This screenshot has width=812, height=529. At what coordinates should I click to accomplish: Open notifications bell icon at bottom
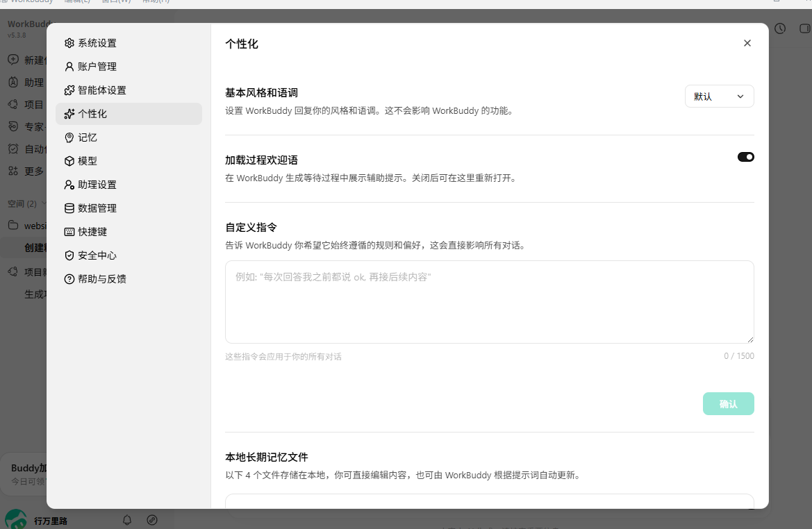click(x=127, y=520)
